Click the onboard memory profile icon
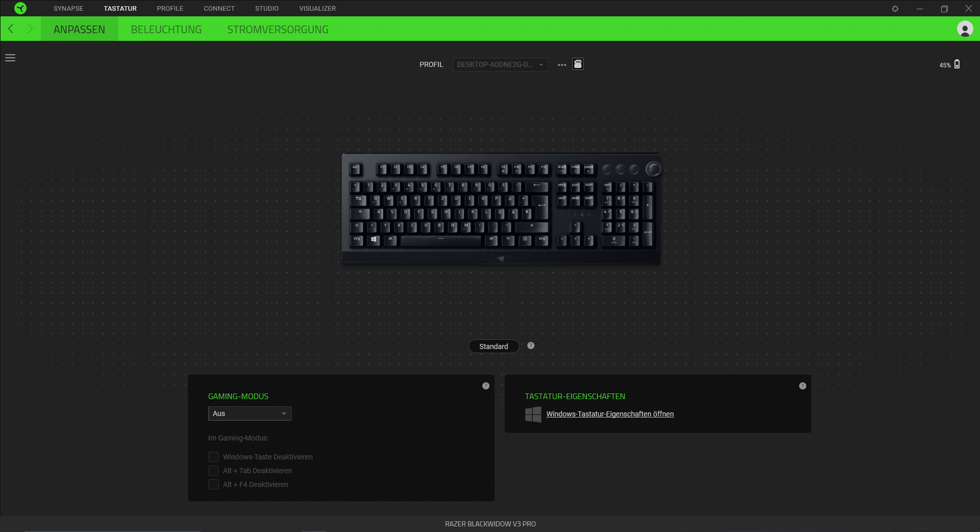 (x=578, y=64)
